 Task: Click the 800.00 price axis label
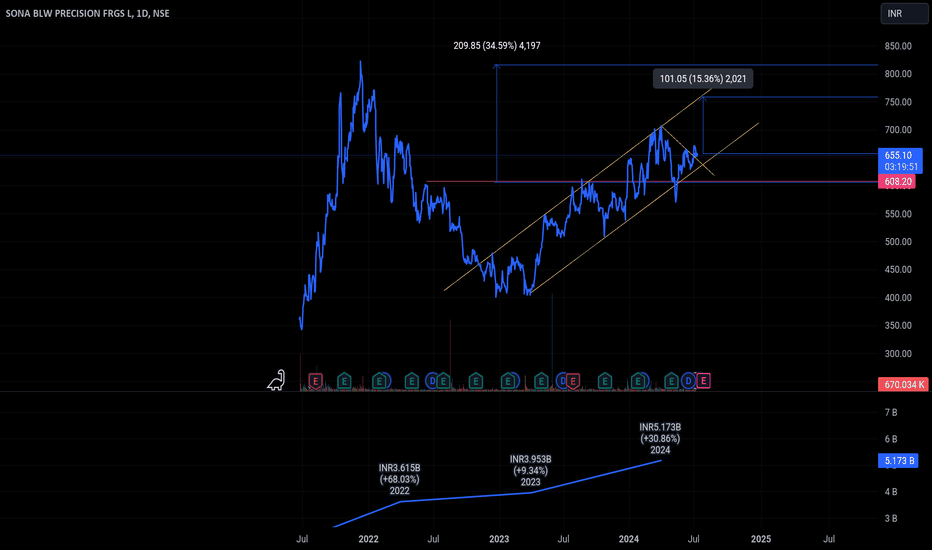[x=898, y=74]
